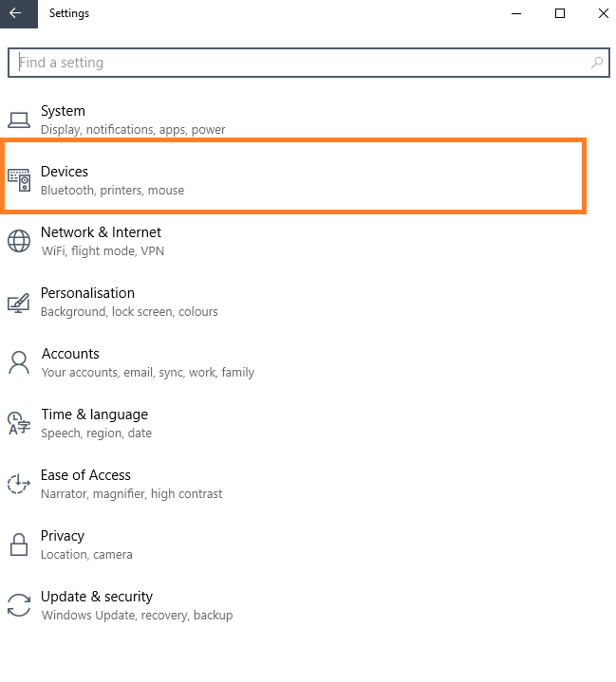Click the Time & language icon

point(19,423)
